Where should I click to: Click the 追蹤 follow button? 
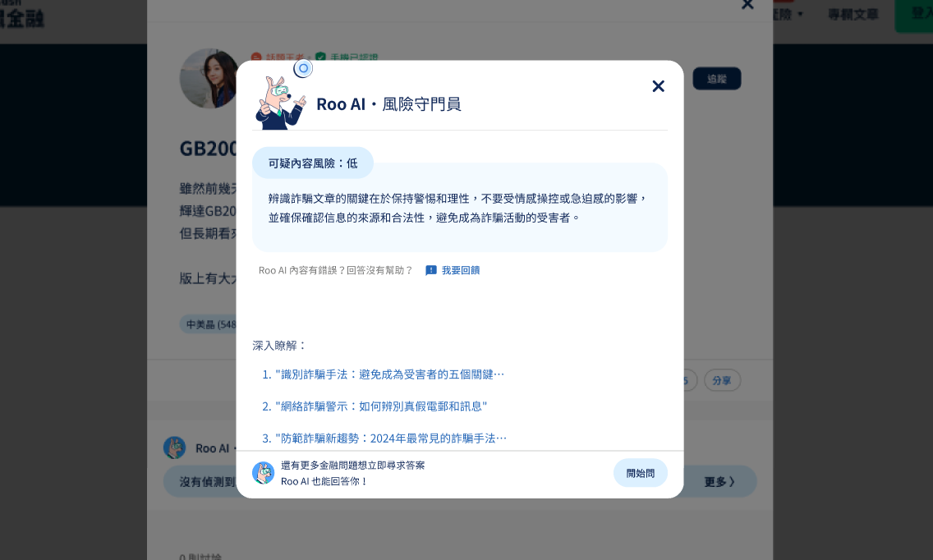(x=717, y=79)
